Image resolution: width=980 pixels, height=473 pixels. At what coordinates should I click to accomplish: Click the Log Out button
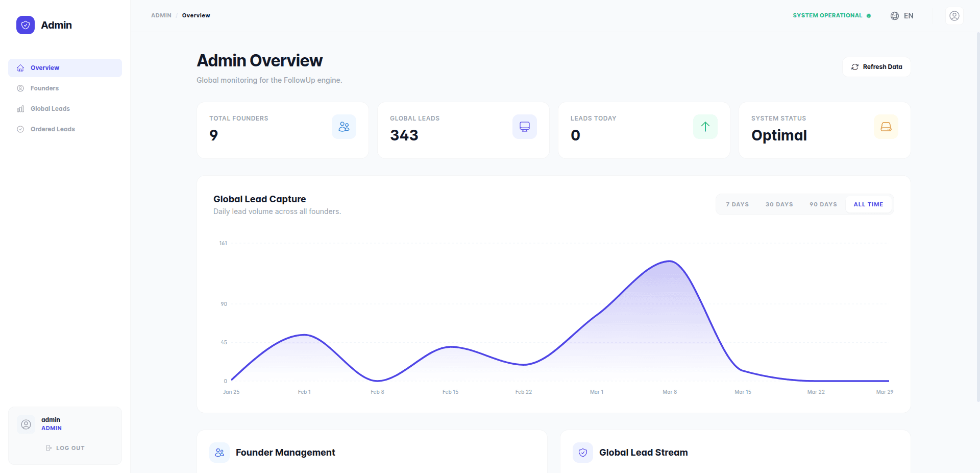point(65,448)
